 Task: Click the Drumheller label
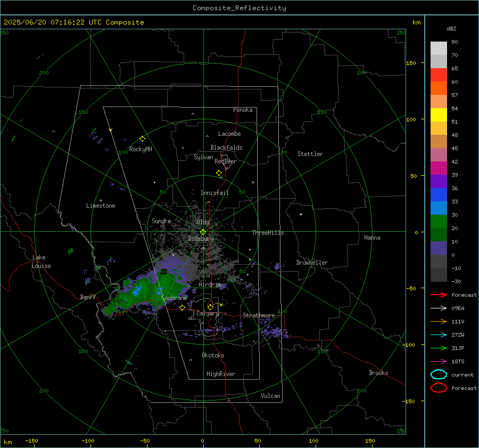(312, 263)
